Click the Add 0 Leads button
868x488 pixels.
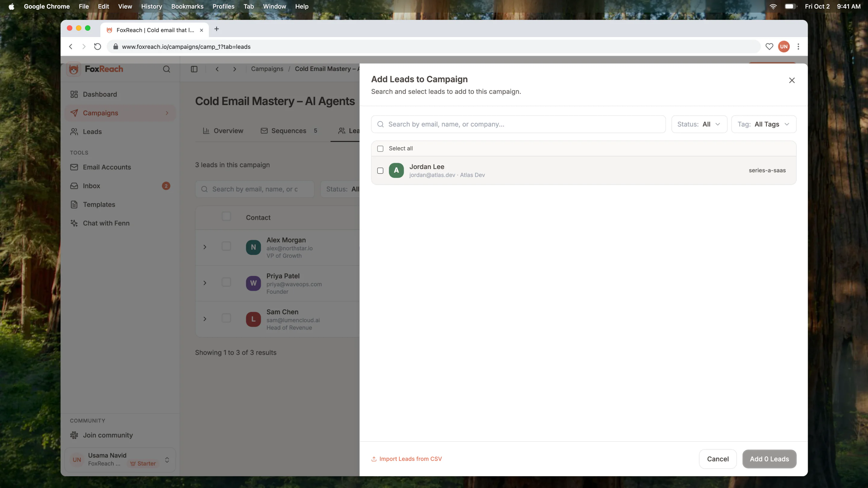pyautogui.click(x=769, y=459)
